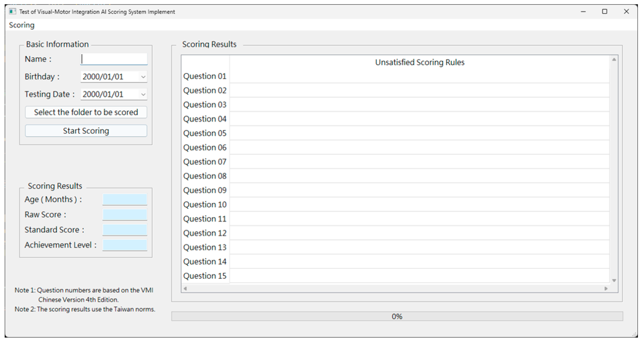Click the Unsatisfied Scoring Rules column header

(420, 62)
